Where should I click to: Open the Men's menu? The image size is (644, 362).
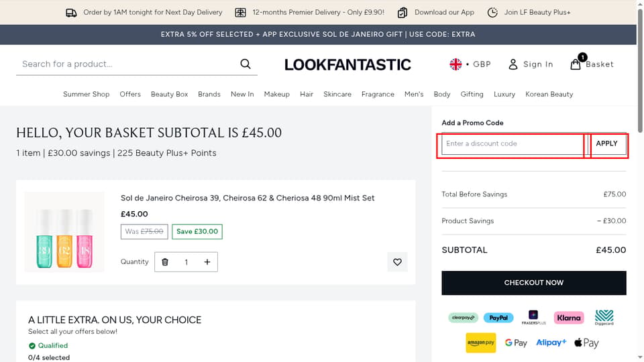click(414, 94)
